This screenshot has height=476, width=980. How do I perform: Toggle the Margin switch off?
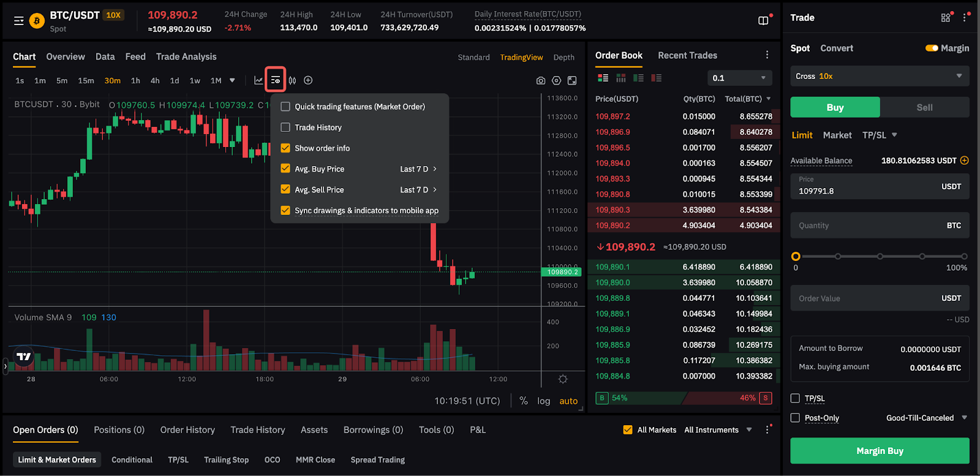tap(932, 48)
